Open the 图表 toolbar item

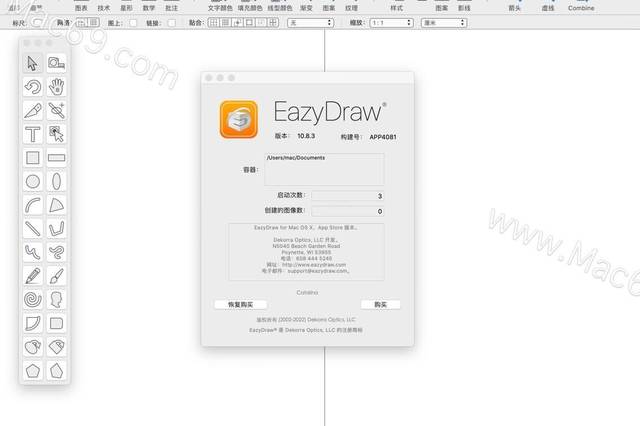[81, 6]
